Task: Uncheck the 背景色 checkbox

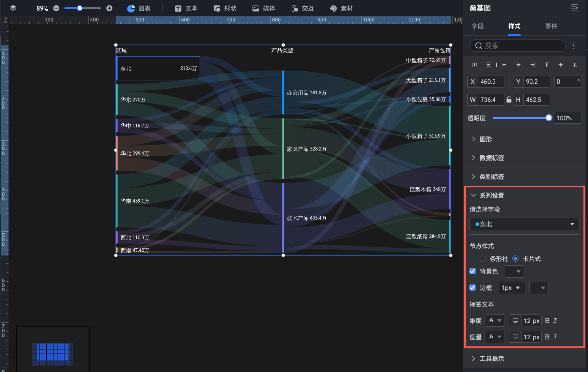Action: coord(473,271)
